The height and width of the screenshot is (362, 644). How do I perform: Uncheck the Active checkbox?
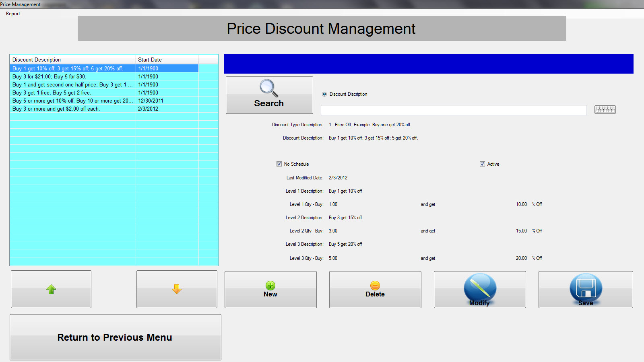coord(482,164)
